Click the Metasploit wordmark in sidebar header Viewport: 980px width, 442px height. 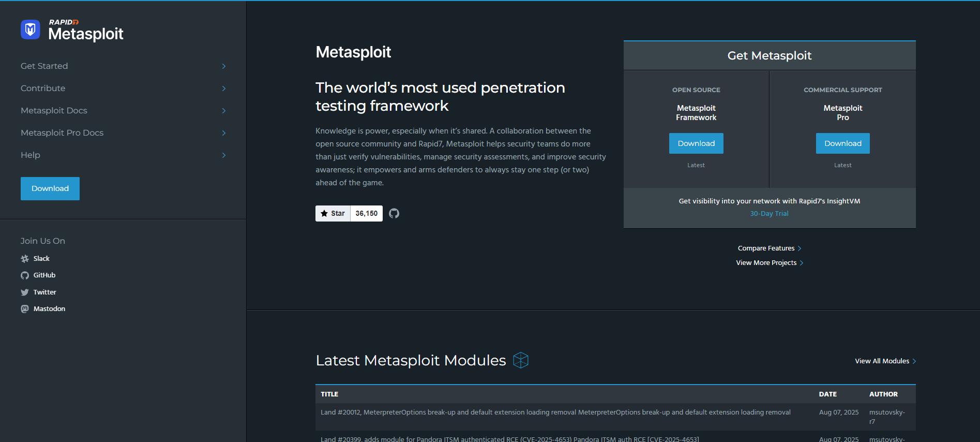pos(86,34)
